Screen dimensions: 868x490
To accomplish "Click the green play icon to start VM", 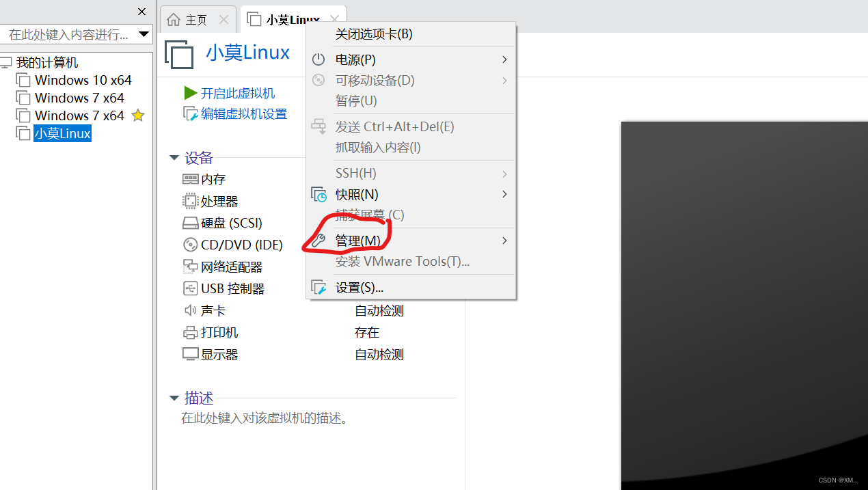I will (191, 93).
